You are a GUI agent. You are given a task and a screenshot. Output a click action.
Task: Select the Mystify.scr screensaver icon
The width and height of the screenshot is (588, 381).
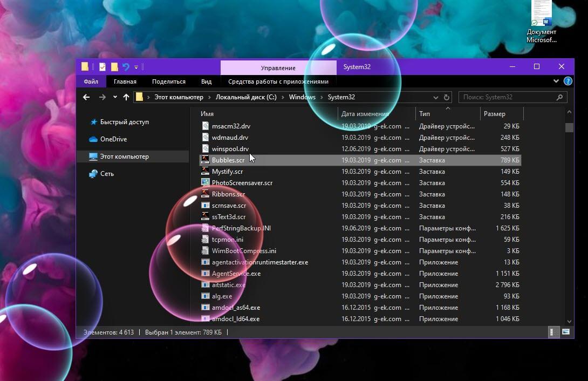pyautogui.click(x=205, y=172)
